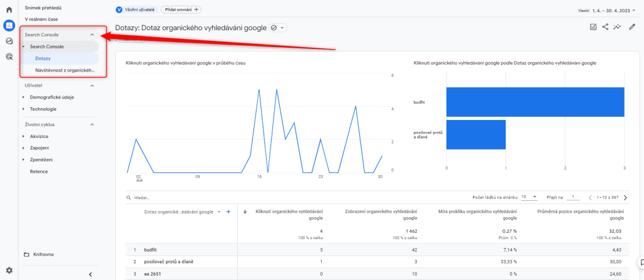Open the Advertising icon in left rail
The width and height of the screenshot is (644, 280).
(x=9, y=57)
